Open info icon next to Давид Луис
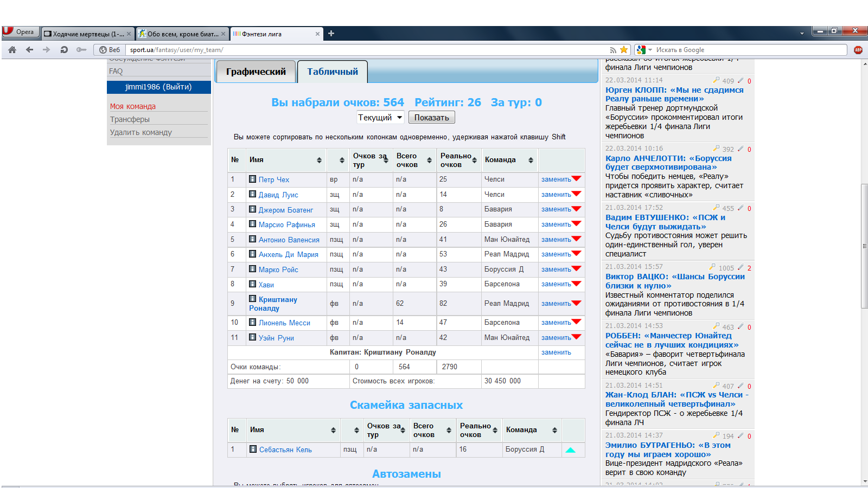The height and width of the screenshot is (488, 868). (x=252, y=194)
